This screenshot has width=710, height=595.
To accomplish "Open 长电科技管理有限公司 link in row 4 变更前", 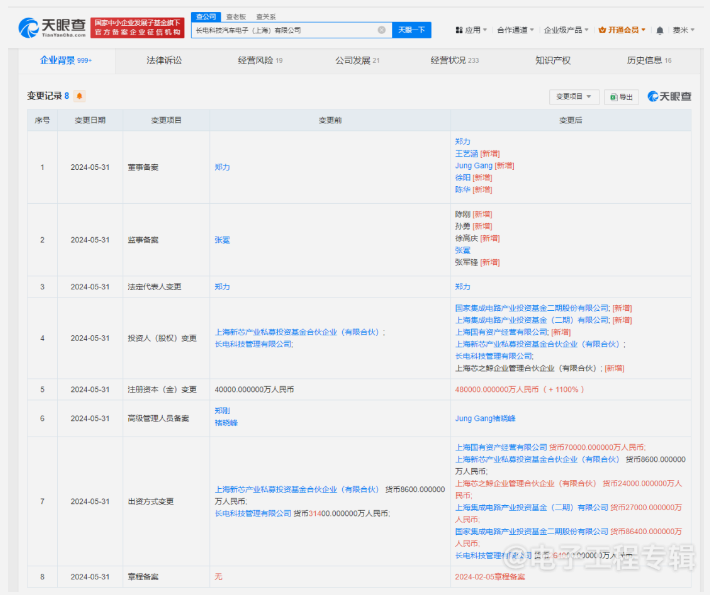I will [x=254, y=343].
